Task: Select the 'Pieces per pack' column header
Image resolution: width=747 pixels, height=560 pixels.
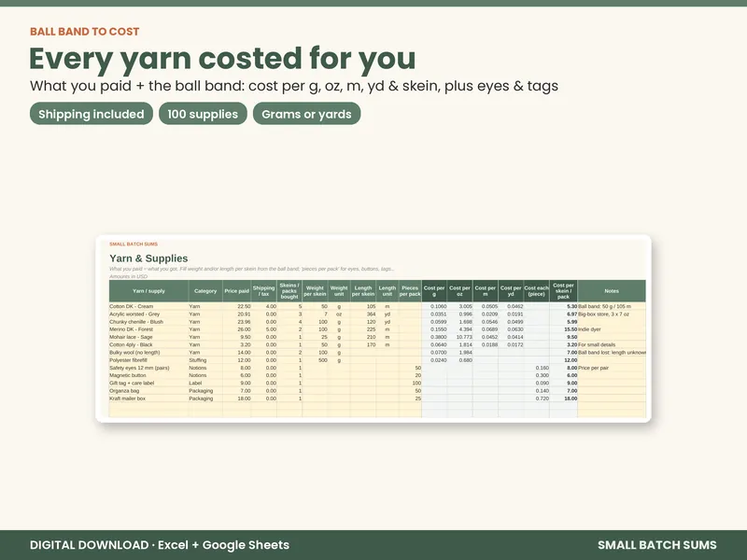Action: coord(410,291)
